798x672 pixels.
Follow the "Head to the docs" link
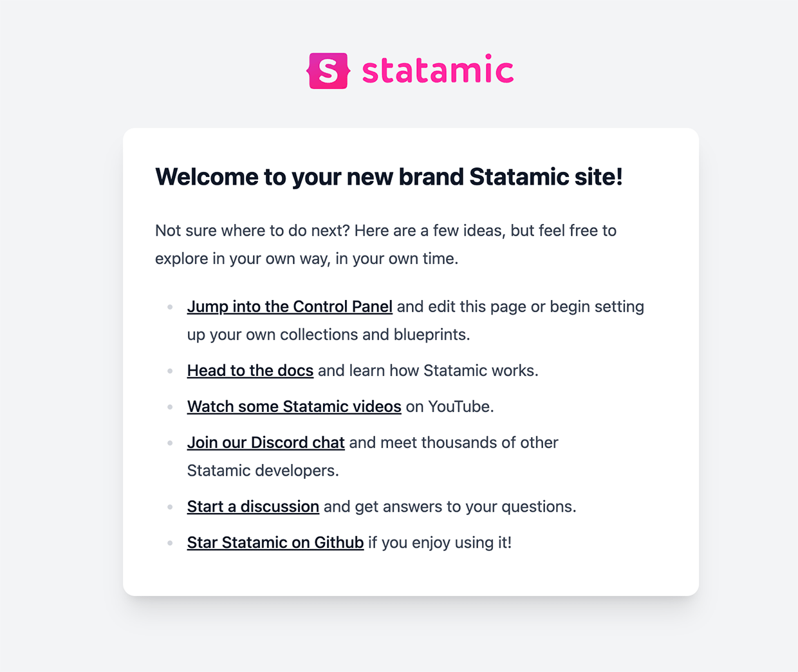coord(250,371)
